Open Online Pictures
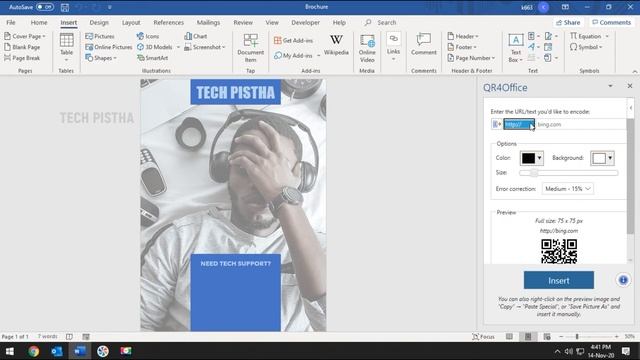Image resolution: width=640 pixels, height=360 pixels. (109, 47)
